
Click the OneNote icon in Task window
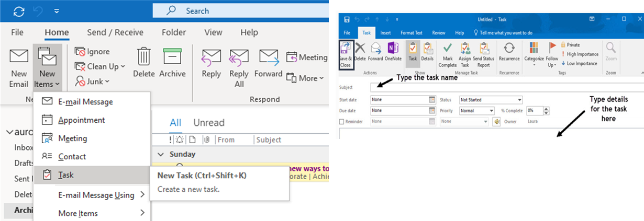click(x=393, y=48)
